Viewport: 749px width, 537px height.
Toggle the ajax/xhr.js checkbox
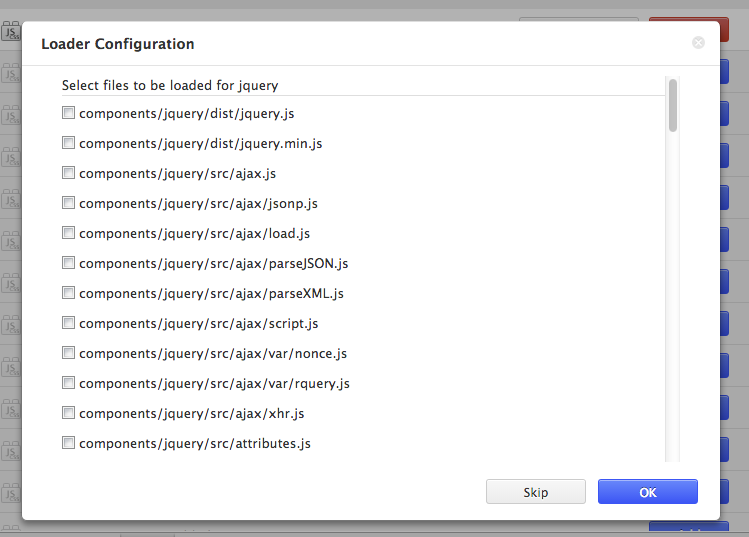click(68, 413)
